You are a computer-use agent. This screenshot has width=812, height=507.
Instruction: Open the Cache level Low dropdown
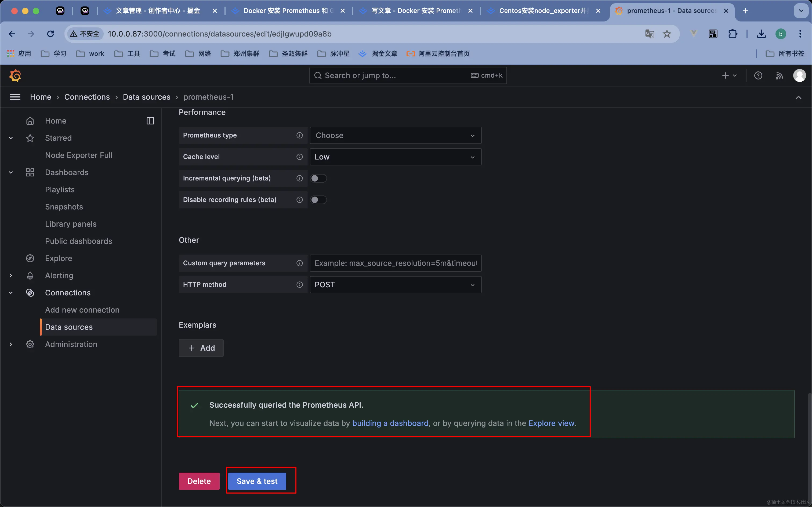(x=395, y=157)
